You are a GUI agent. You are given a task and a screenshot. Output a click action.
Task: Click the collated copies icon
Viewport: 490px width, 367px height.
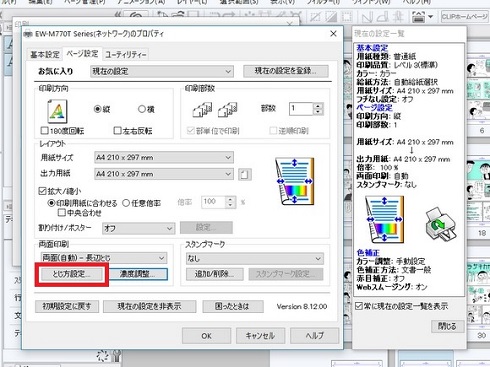pos(202,110)
